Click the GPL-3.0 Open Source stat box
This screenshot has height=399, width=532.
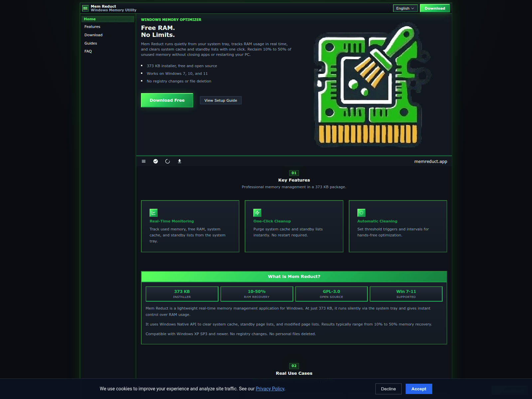(x=332, y=294)
